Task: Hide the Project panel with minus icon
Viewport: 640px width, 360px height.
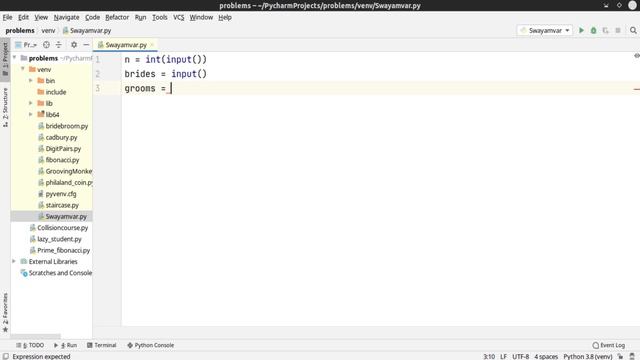Action: [x=86, y=45]
